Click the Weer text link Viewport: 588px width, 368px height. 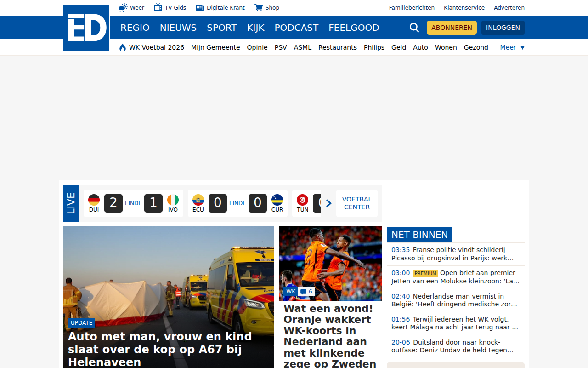coord(137,8)
